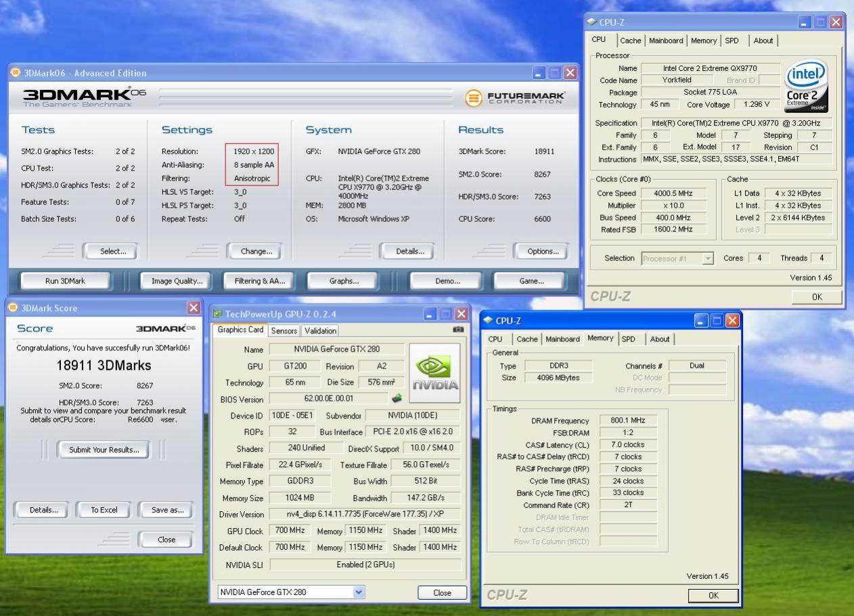Screen dimensions: 854x616
Task: Click Close button in 3DMark Score window
Action: click(166, 540)
